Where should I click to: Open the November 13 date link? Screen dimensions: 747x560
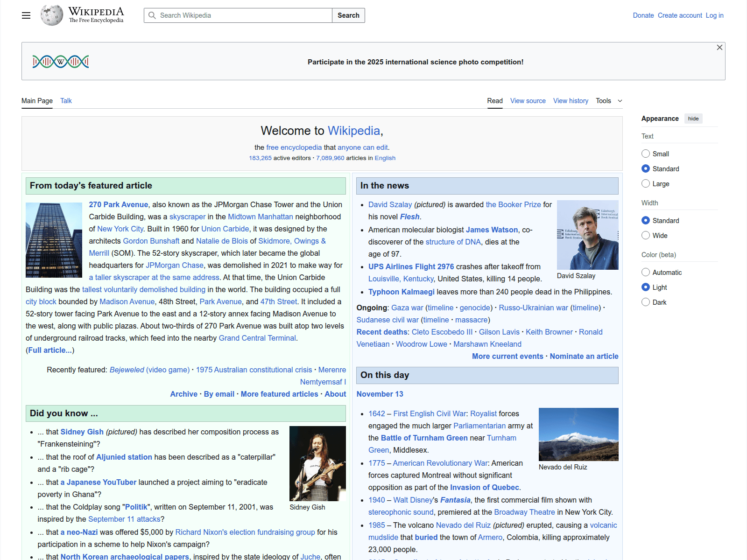[380, 394]
